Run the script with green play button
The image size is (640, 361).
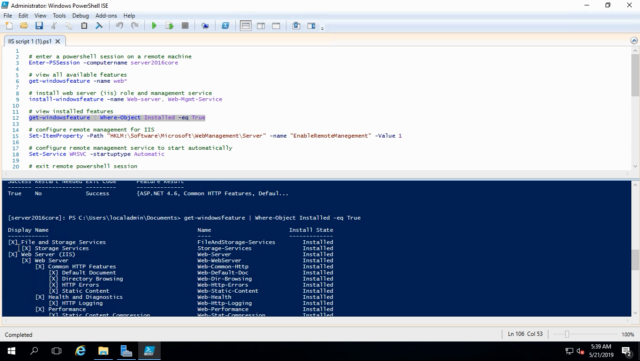154,26
